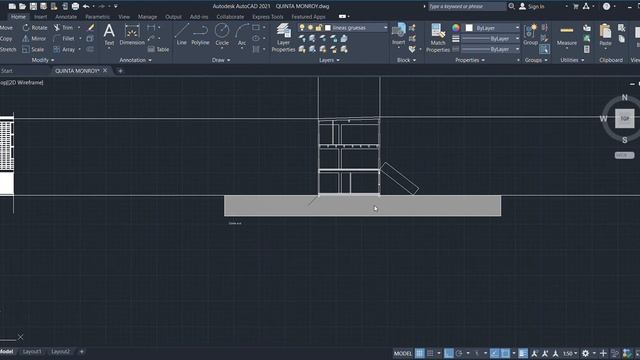The height and width of the screenshot is (360, 640).
Task: Expand the Modify panel
Action: pyautogui.click(x=43, y=60)
